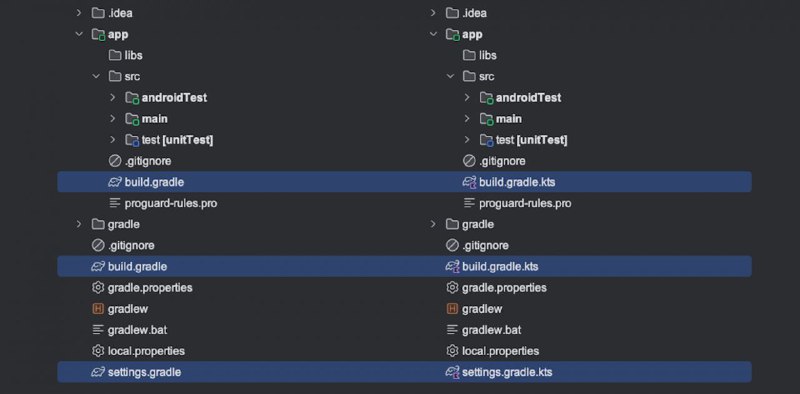Collapse the src folder in right tree
Viewport: 800px width, 394px height.
tap(451, 77)
